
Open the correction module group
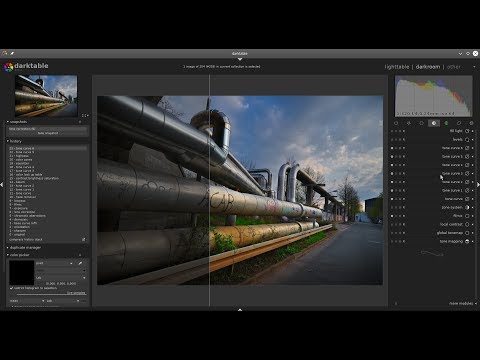(459, 123)
